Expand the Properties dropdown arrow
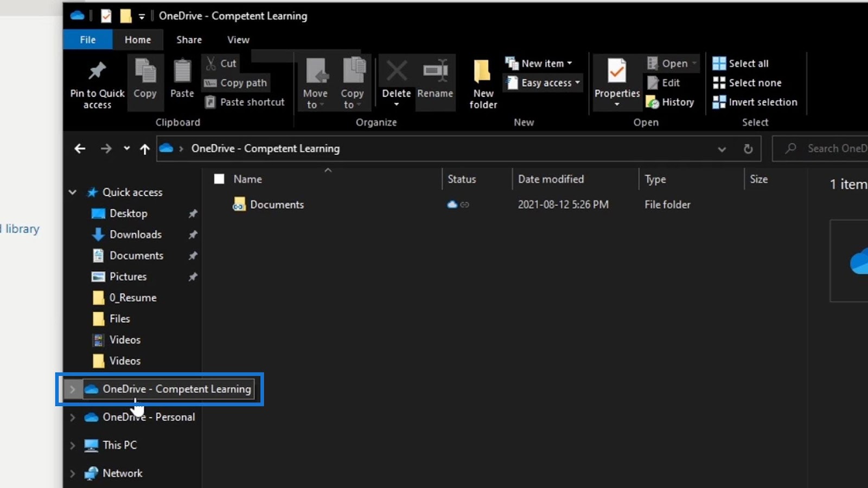This screenshot has width=868, height=488. pos(617,104)
